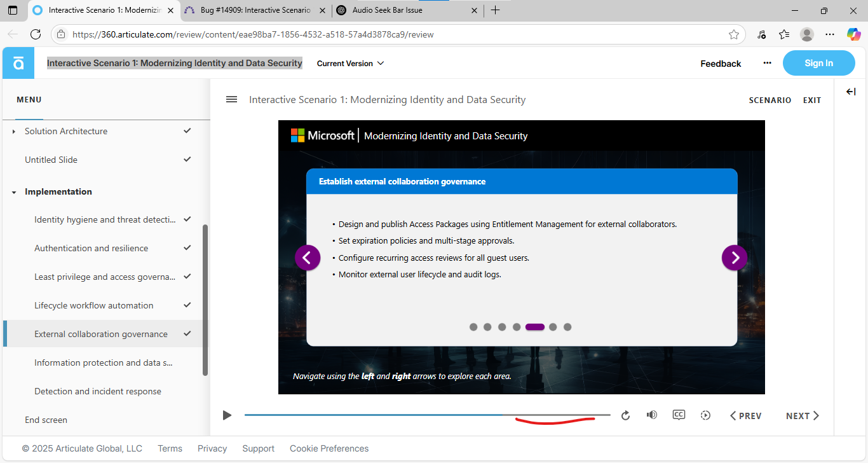Click the Sign In button
Image resolution: width=868 pixels, height=463 pixels.
[819, 63]
